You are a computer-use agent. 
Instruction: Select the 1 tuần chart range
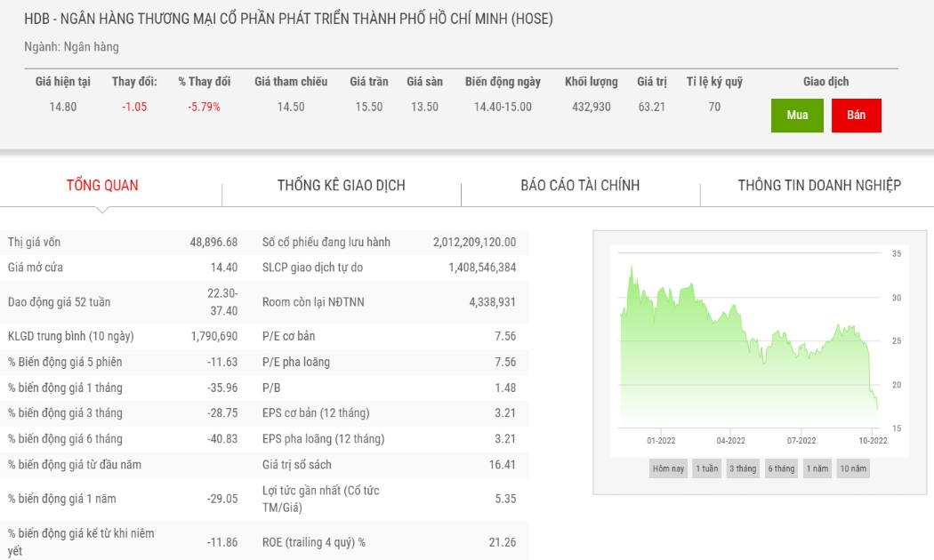click(707, 468)
